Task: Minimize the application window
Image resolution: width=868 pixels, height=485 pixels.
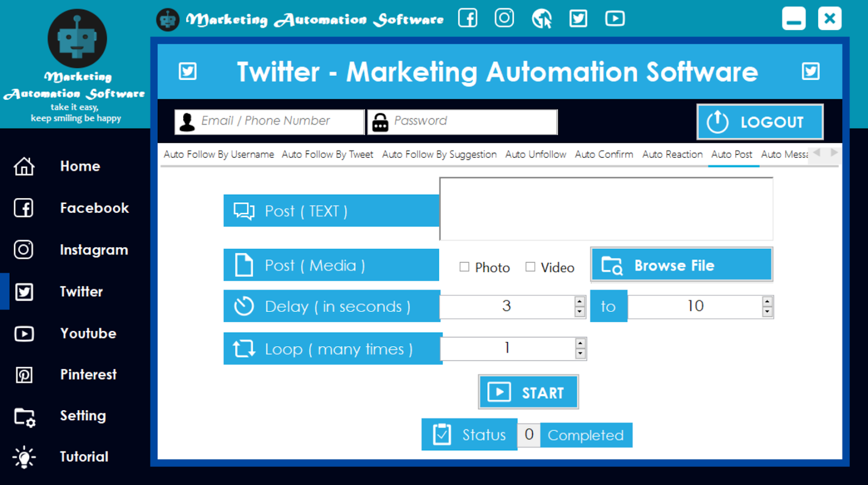Action: pos(794,18)
